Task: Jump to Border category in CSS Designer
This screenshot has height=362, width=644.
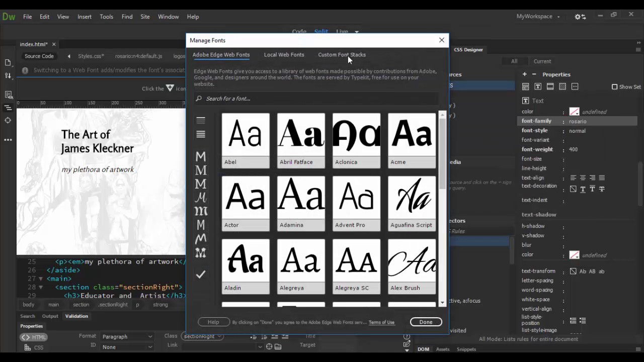Action: (x=550, y=86)
